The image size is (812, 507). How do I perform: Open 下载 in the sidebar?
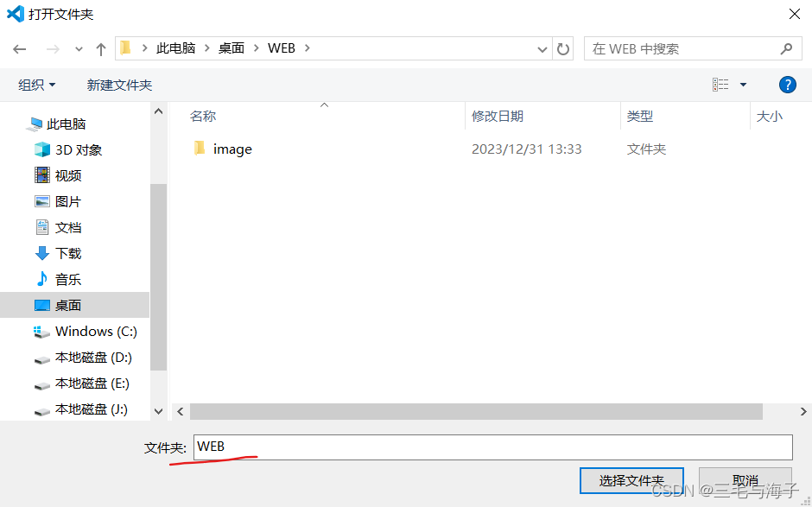click(68, 254)
